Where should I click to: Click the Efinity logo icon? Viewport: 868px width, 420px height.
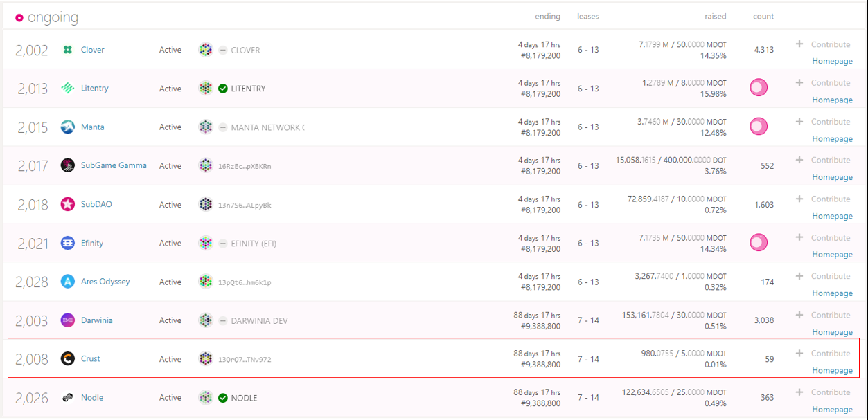tap(67, 243)
